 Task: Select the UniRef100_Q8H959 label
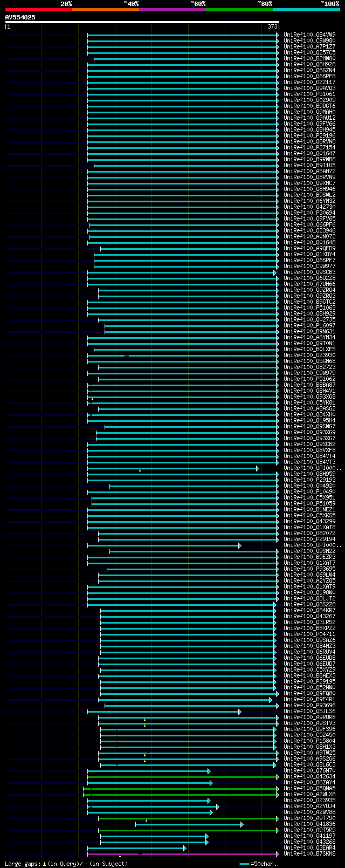tap(309, 474)
